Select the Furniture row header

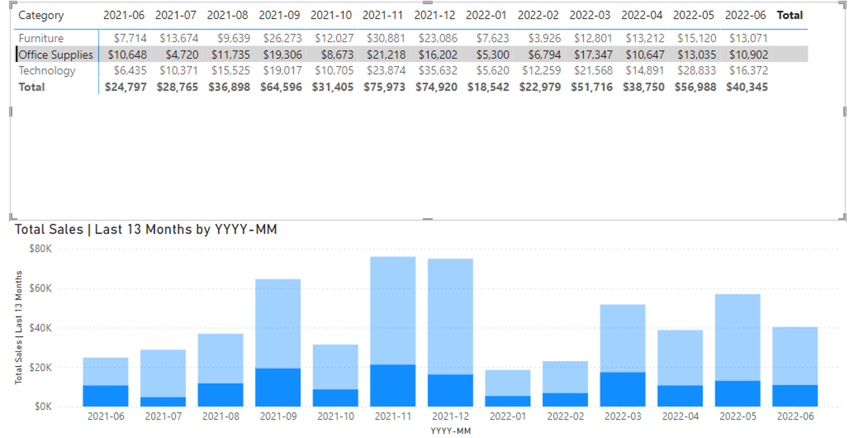tap(41, 38)
